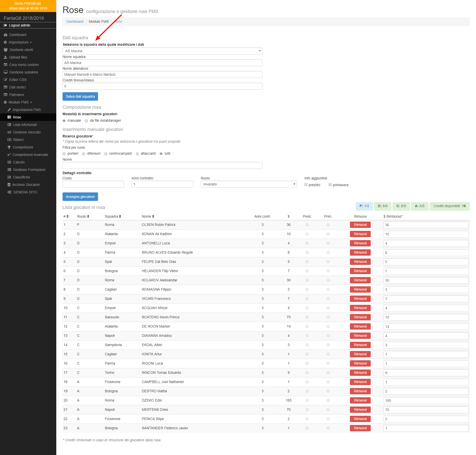
Task: Filter players by portieri
Action: 64,154
